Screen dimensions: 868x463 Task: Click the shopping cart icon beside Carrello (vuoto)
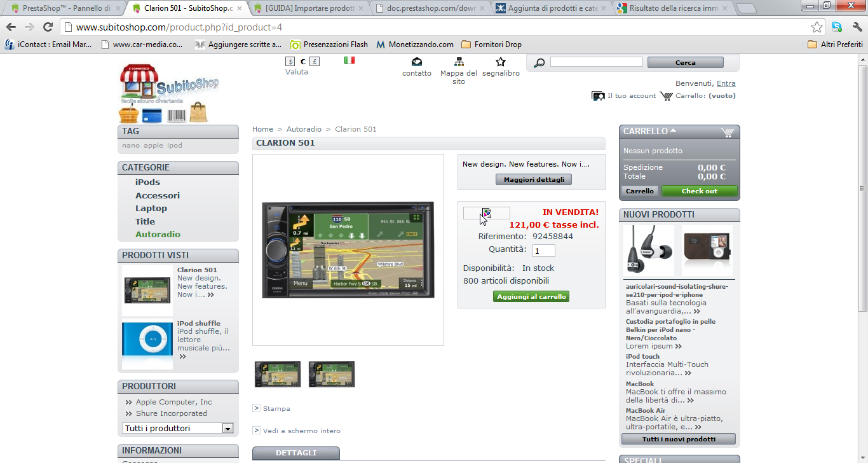(x=667, y=96)
